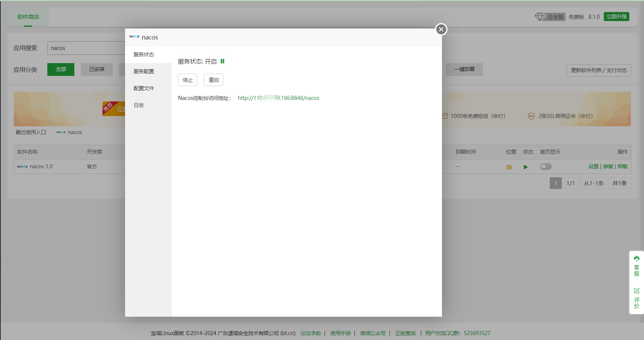Toggle homepage display switch for nacos 1.0
Image resolution: width=644 pixels, height=340 pixels.
(546, 167)
